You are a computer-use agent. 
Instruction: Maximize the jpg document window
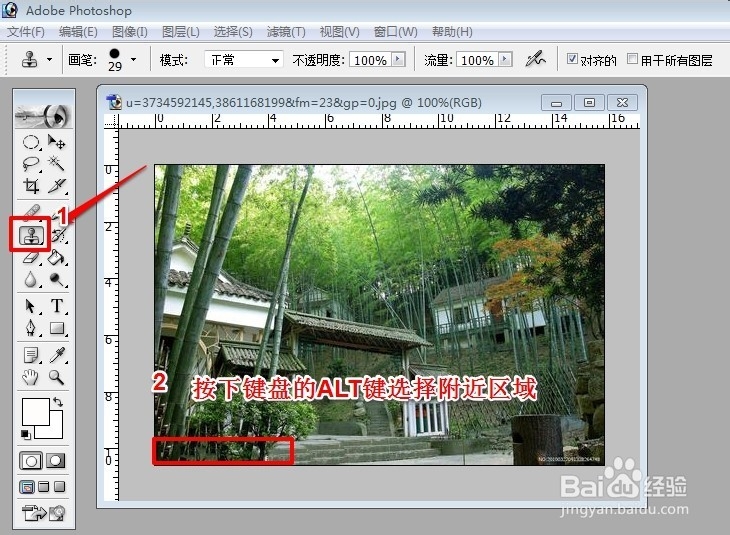click(589, 102)
